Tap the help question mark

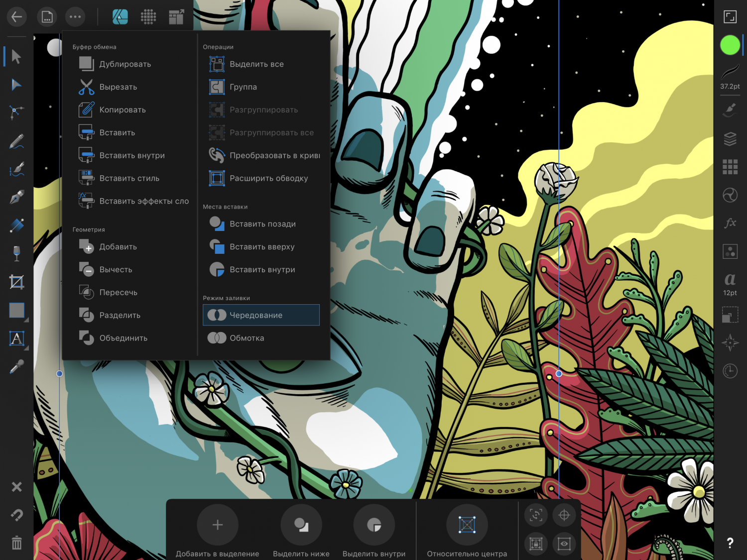point(730,543)
